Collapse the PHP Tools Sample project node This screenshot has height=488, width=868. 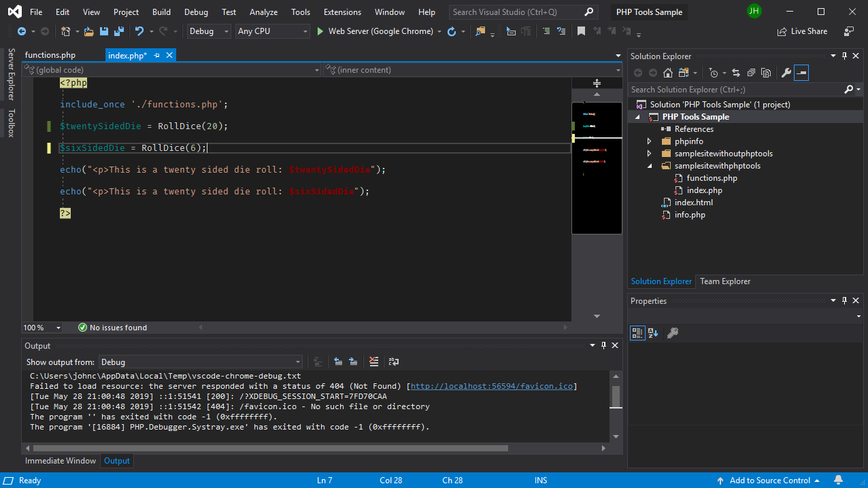tap(637, 117)
